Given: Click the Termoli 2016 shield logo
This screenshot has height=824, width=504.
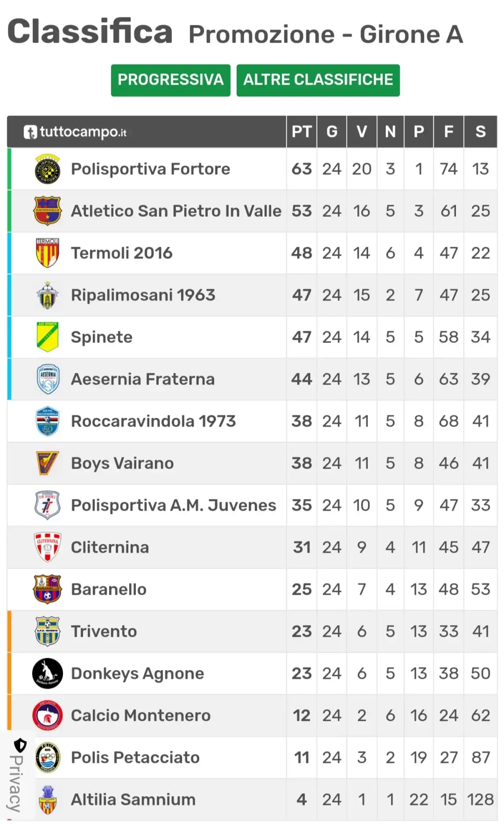Looking at the screenshot, I should coord(47,253).
